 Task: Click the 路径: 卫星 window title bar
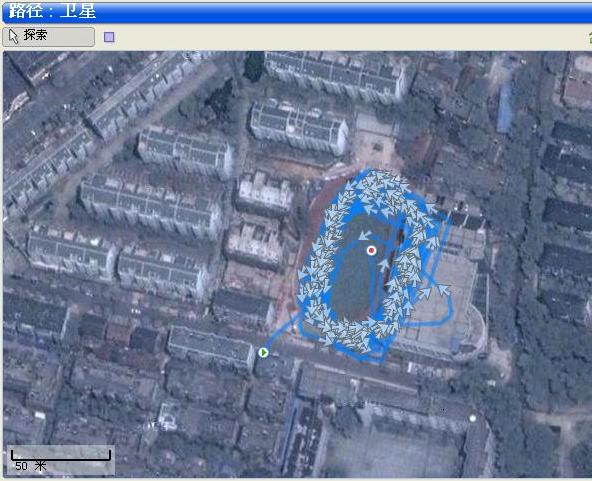[296, 11]
